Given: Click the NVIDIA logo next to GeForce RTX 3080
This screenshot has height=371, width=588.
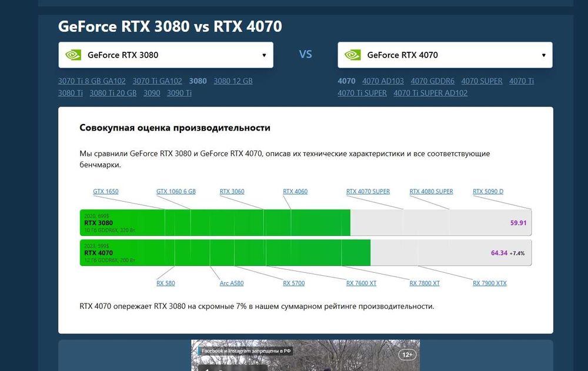Looking at the screenshot, I should click(73, 55).
